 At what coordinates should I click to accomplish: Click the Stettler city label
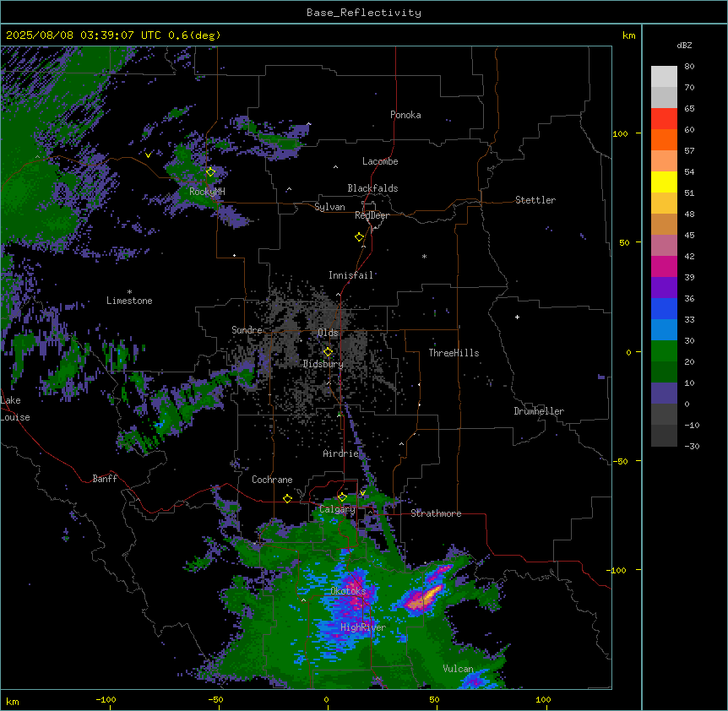pyautogui.click(x=535, y=200)
